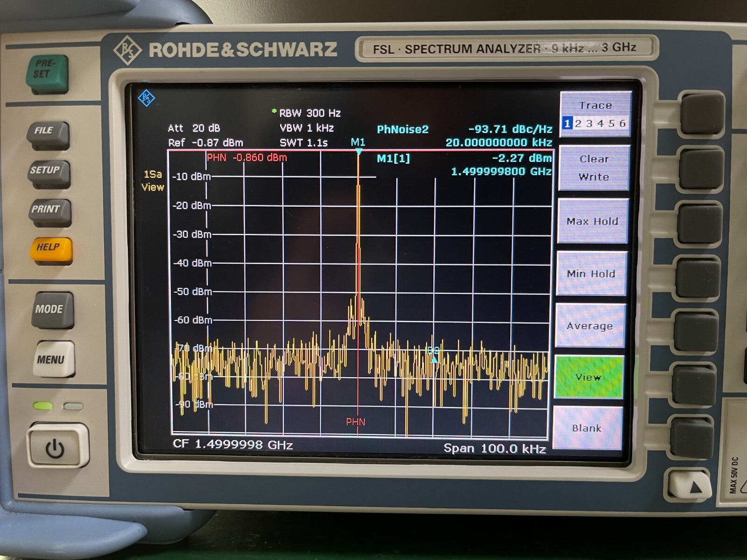Click the '-2.27 dBm' marker value
The image size is (747, 560).
point(522,158)
